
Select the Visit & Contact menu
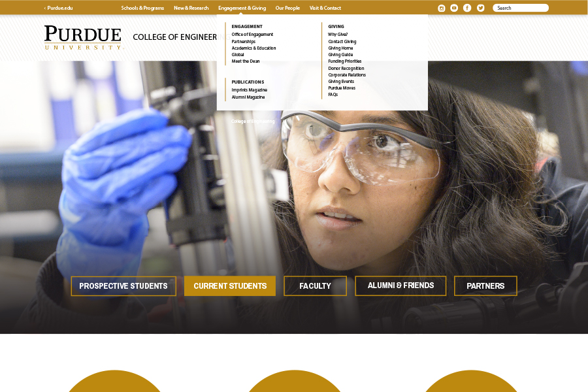coord(325,8)
